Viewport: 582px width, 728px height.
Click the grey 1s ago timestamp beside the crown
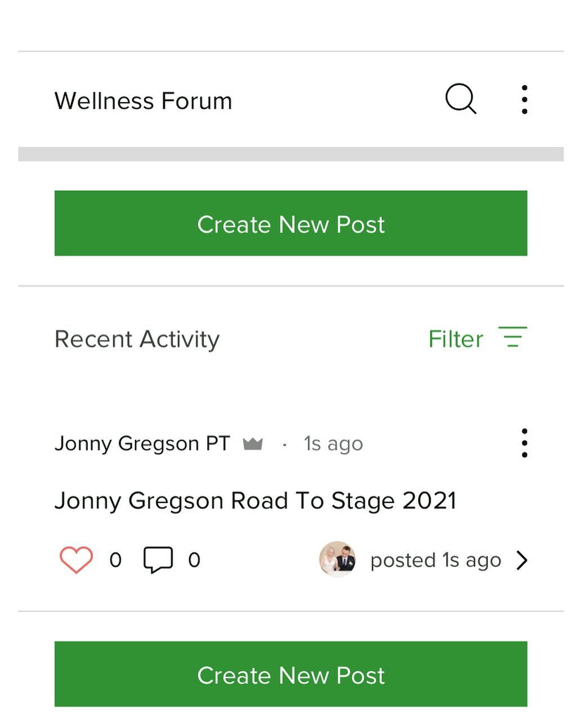[333, 444]
